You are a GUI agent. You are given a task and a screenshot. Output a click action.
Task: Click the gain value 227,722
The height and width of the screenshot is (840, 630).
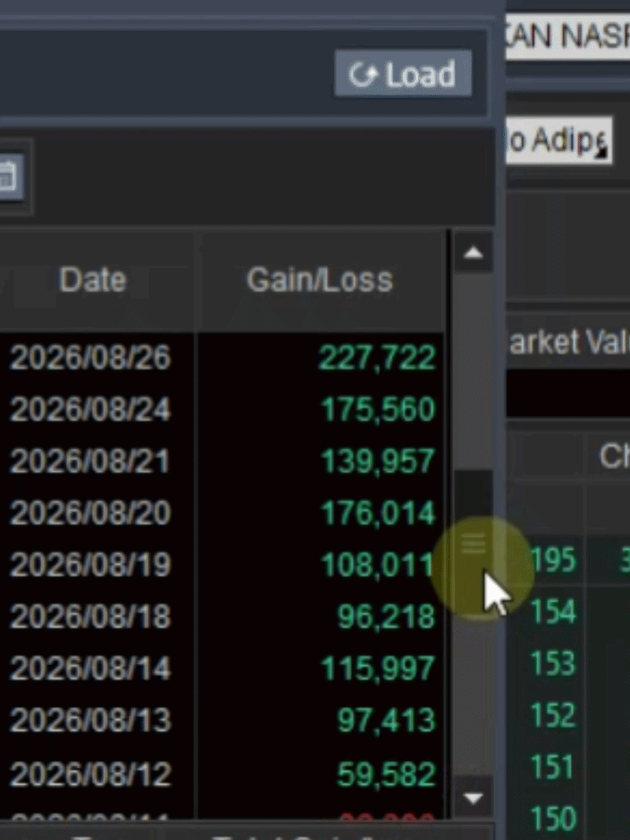click(x=377, y=357)
